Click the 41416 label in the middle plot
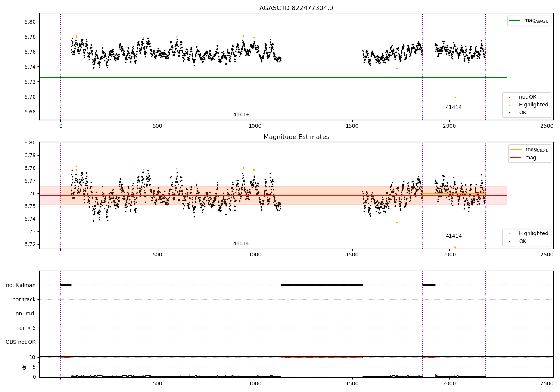Screen dimensions: 560x392 [241, 244]
